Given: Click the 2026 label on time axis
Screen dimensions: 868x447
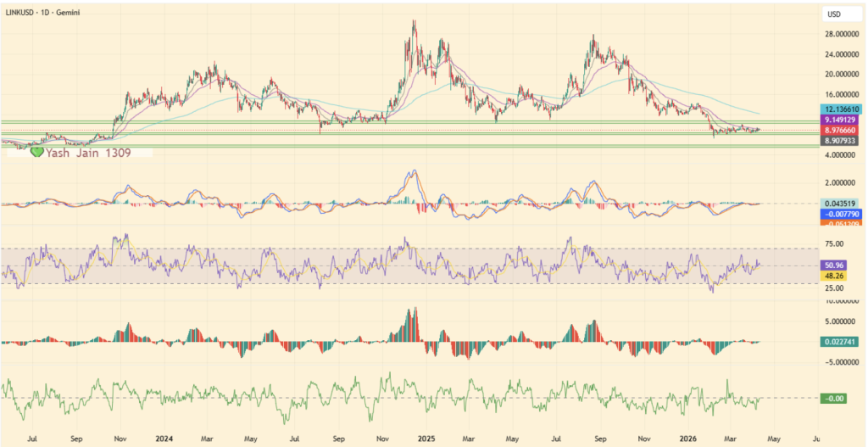Looking at the screenshot, I should (689, 438).
